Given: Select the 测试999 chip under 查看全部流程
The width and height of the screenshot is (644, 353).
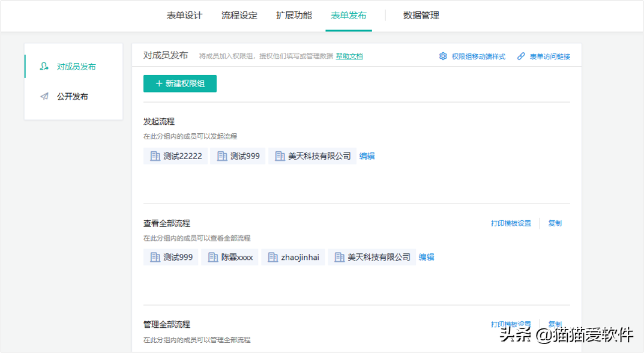Looking at the screenshot, I should 170,257.
